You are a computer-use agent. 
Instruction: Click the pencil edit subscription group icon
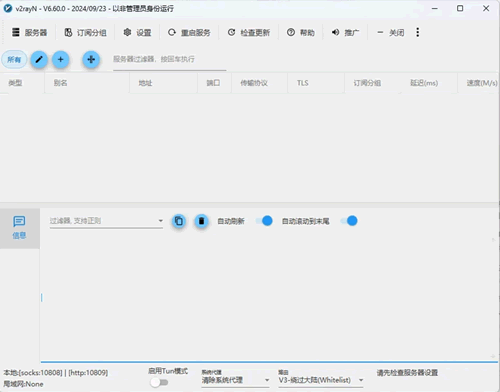point(39,60)
